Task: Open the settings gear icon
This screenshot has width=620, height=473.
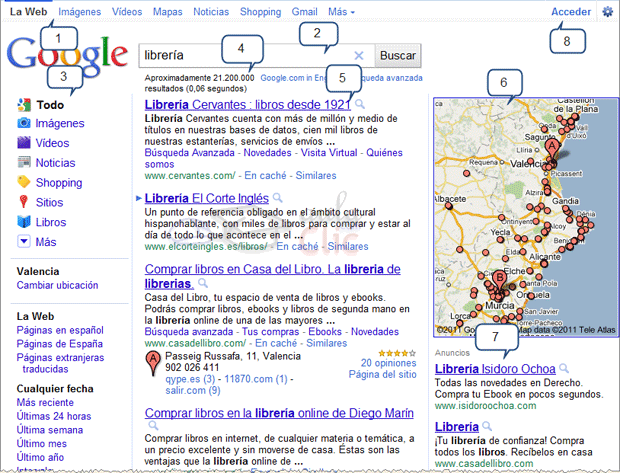Action: click(x=609, y=12)
